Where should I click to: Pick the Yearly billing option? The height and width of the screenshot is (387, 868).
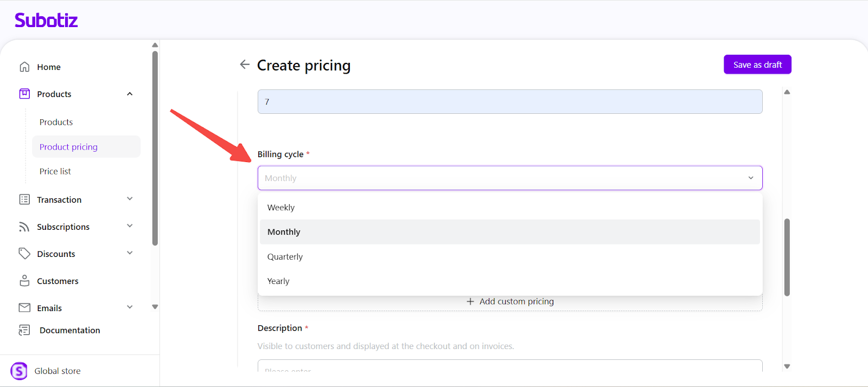(278, 281)
